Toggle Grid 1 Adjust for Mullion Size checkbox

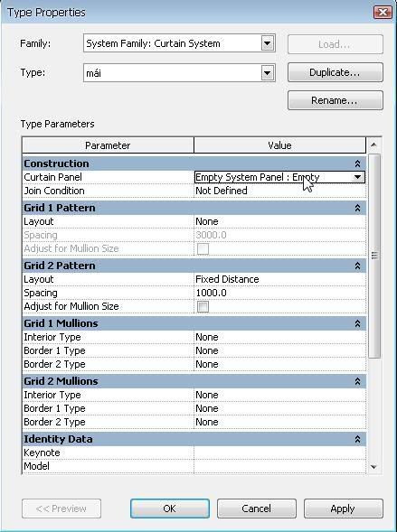[x=203, y=249]
